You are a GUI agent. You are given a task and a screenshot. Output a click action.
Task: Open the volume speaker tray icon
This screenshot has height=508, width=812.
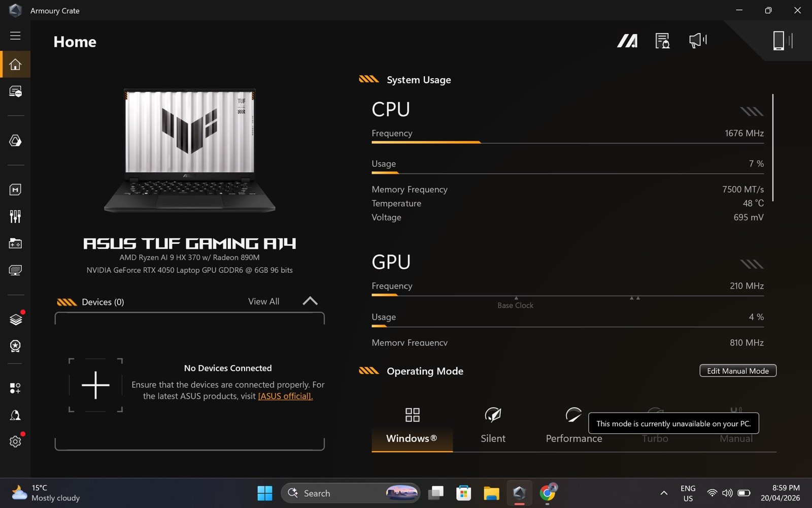tap(727, 493)
